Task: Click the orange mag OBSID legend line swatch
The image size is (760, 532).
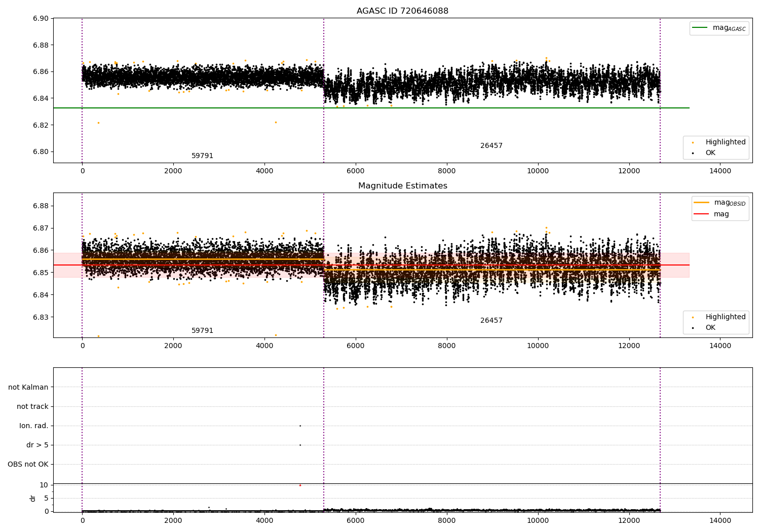Action: click(701, 203)
